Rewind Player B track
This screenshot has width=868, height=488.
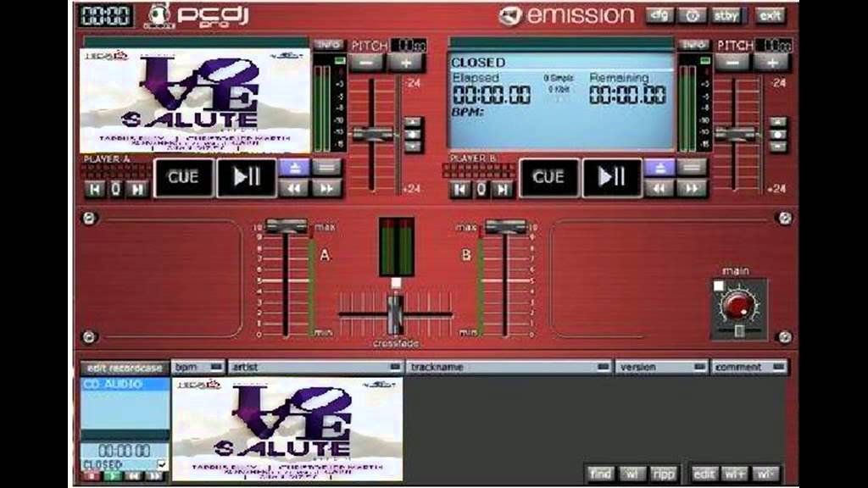point(659,189)
